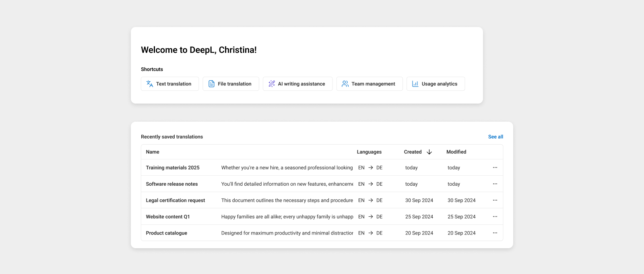Launch the AI writing assistance shortcut label
Screen dimensions: 644x274
click(x=301, y=84)
